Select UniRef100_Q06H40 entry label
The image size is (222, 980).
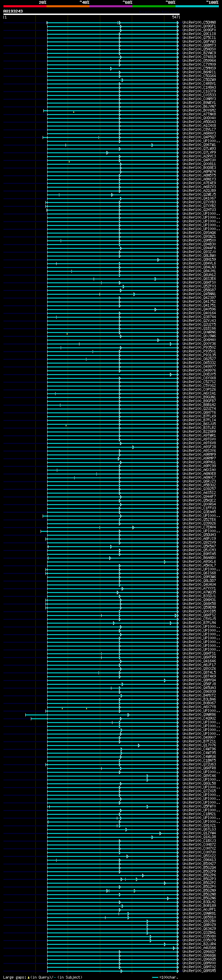[x=199, y=340]
